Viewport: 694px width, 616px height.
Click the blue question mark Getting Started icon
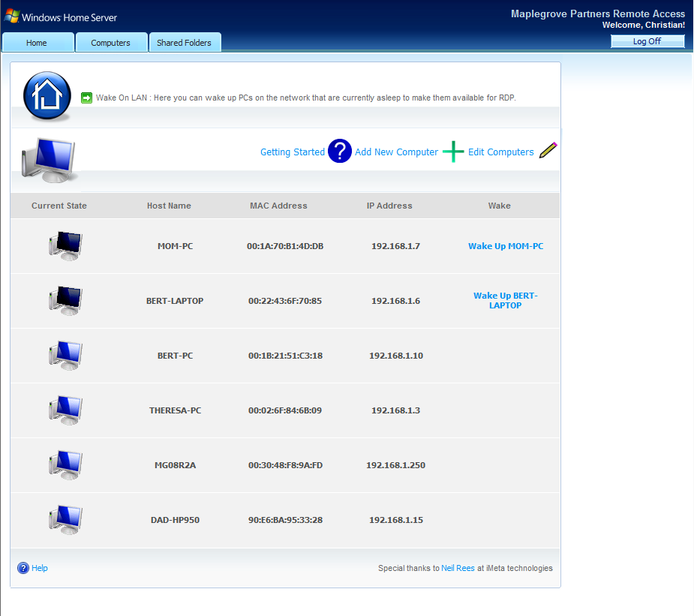click(x=339, y=152)
